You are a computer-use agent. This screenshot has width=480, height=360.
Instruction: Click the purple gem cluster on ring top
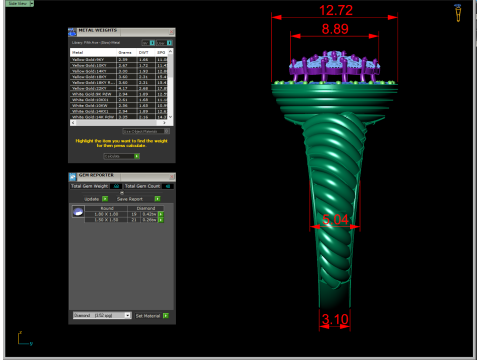point(334,65)
